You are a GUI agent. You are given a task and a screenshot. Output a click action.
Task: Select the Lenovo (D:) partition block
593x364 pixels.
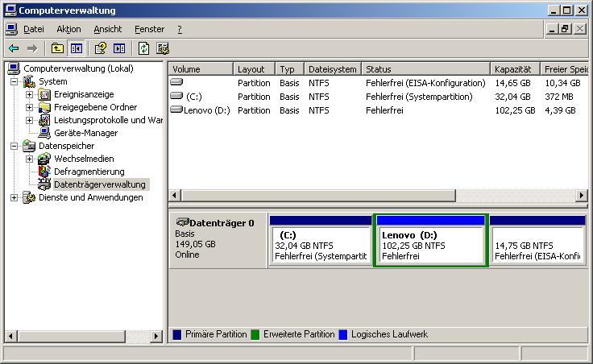point(431,241)
